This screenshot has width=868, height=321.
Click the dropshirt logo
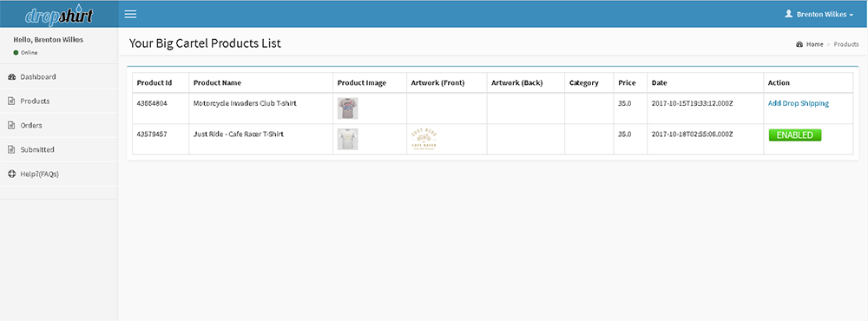(59, 15)
